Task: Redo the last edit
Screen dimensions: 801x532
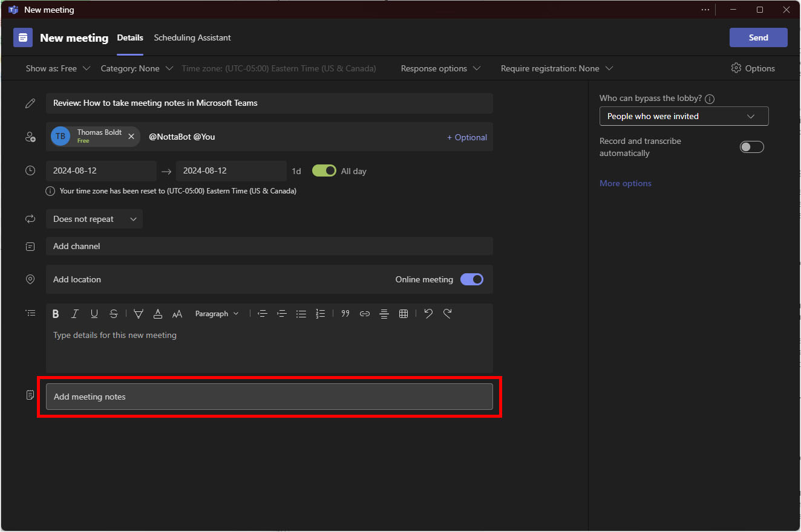Action: click(x=448, y=314)
